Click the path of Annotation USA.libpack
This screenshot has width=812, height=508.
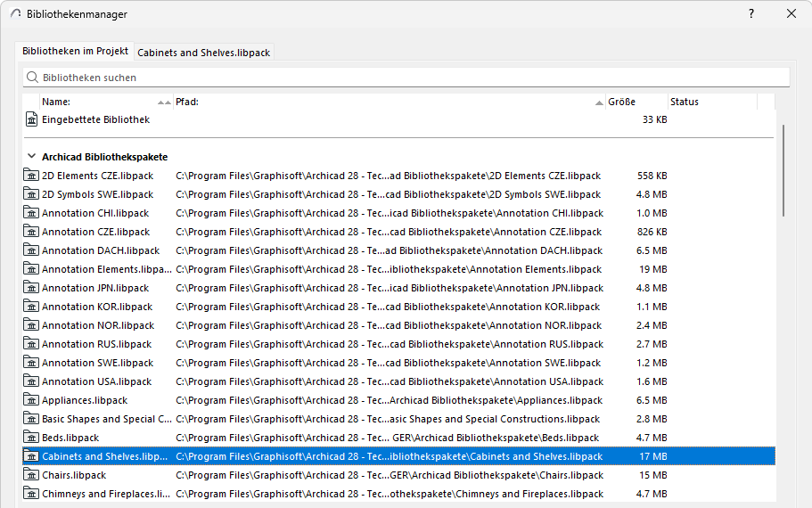tap(390, 381)
